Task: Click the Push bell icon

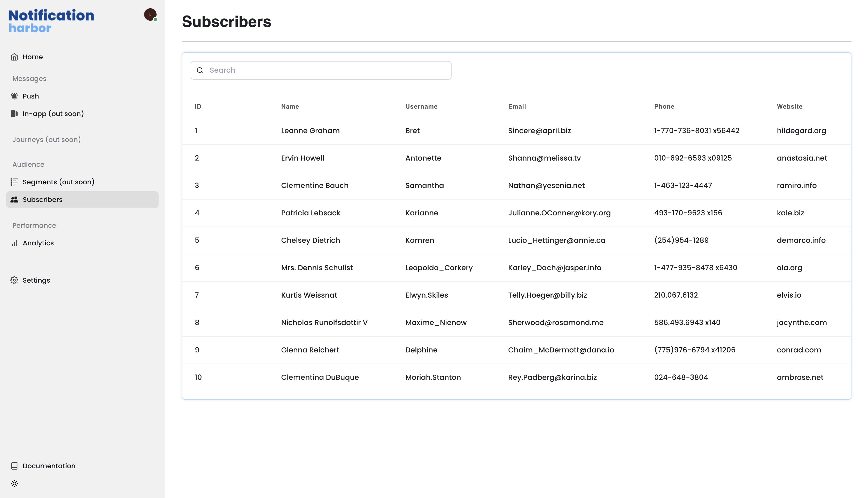Action: click(14, 96)
